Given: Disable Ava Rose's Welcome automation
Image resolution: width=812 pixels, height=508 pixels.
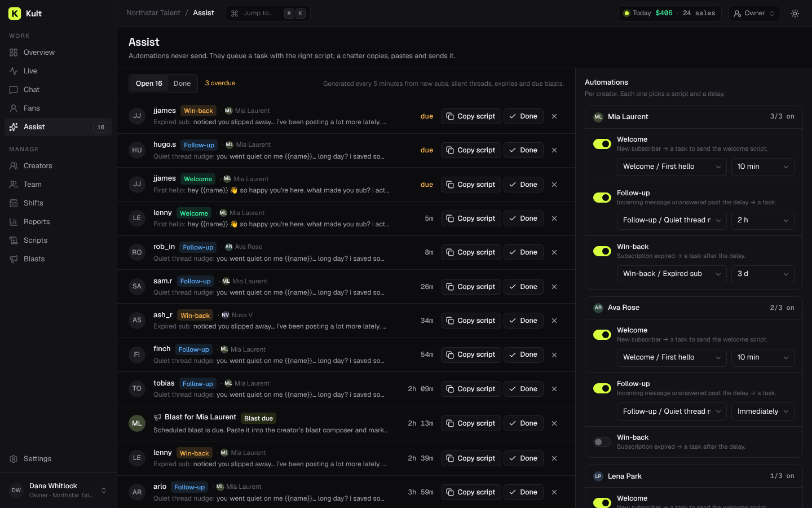Looking at the screenshot, I should 602,335.
